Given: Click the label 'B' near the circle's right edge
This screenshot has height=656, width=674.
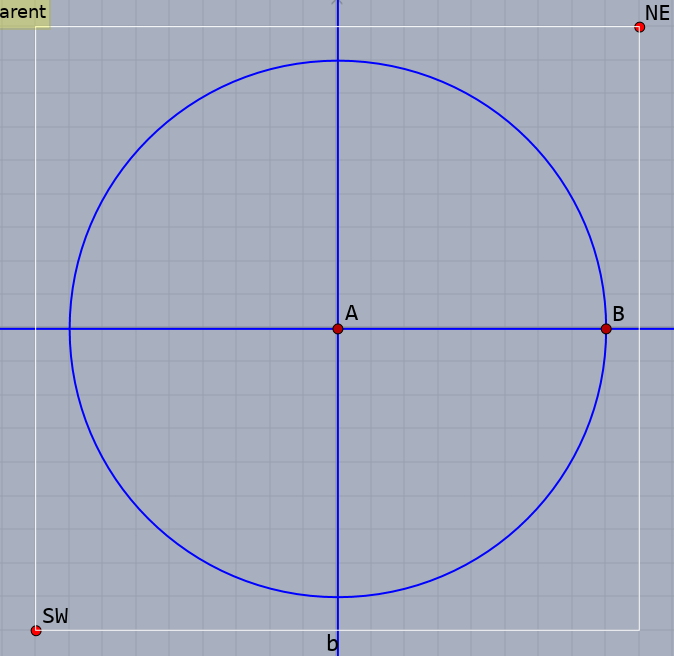Looking at the screenshot, I should coord(619,314).
